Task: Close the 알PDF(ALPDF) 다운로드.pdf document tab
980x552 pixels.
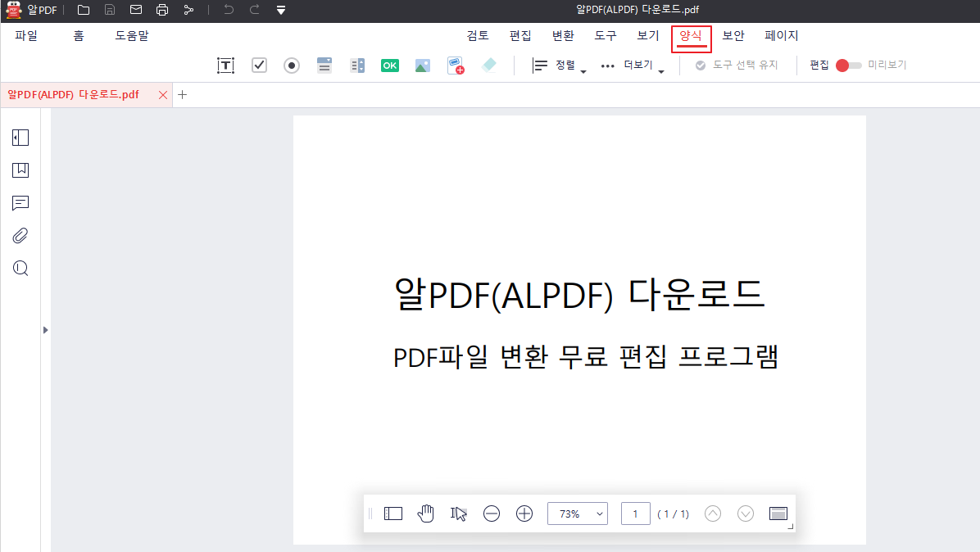Action: 163,94
